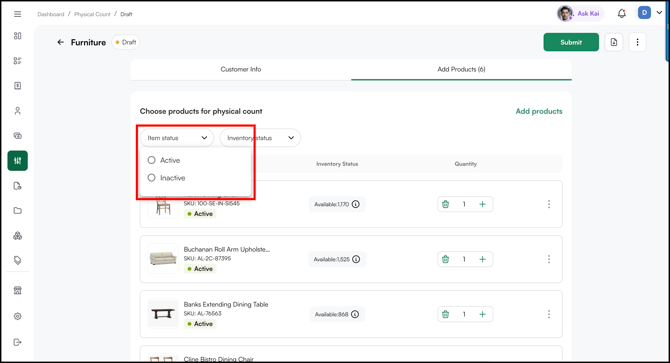
Task: Select the highlighted inventory adjustments sidebar icon
Action: 18,161
